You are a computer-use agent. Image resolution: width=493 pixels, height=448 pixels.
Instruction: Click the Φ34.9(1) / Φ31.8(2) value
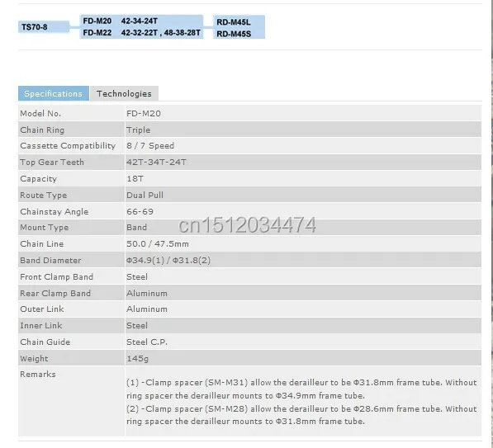(168, 261)
